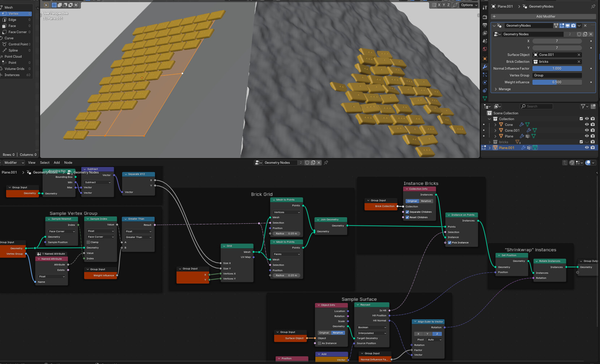Open the Select menu in node editor
Viewport: 600px width, 364px height.
click(45, 163)
